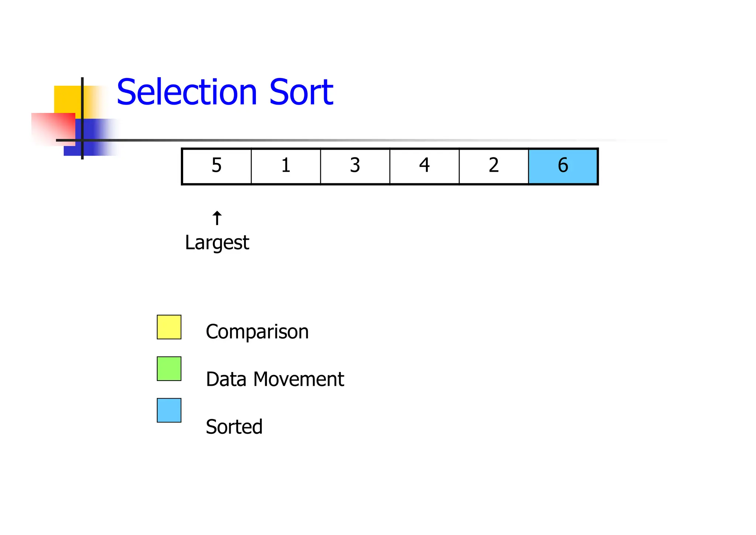Viewport: 756px width, 535px height.
Task: Click the Largest label text
Action: click(x=217, y=243)
